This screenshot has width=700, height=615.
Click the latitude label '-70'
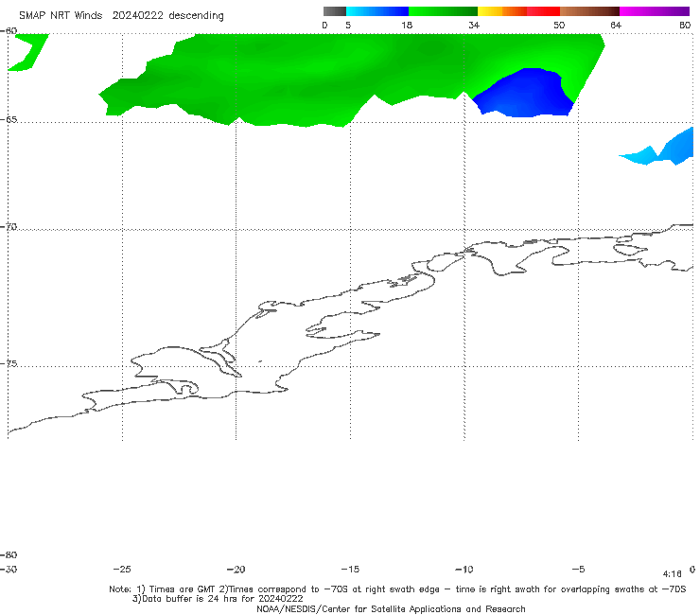pos(9,227)
